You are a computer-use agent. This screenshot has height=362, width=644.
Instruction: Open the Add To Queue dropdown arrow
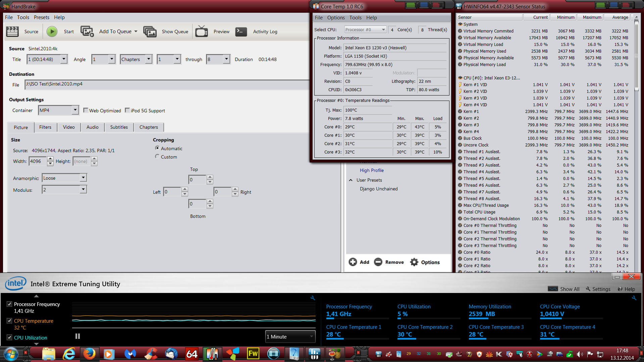[x=136, y=32]
